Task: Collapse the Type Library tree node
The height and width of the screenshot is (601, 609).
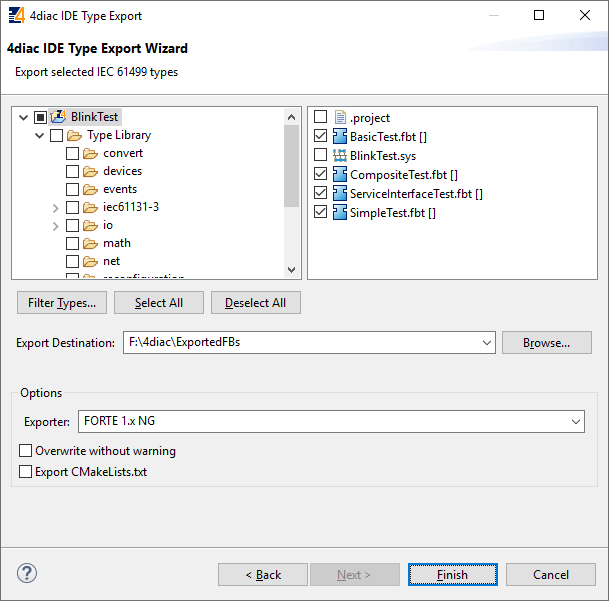Action: [x=40, y=135]
